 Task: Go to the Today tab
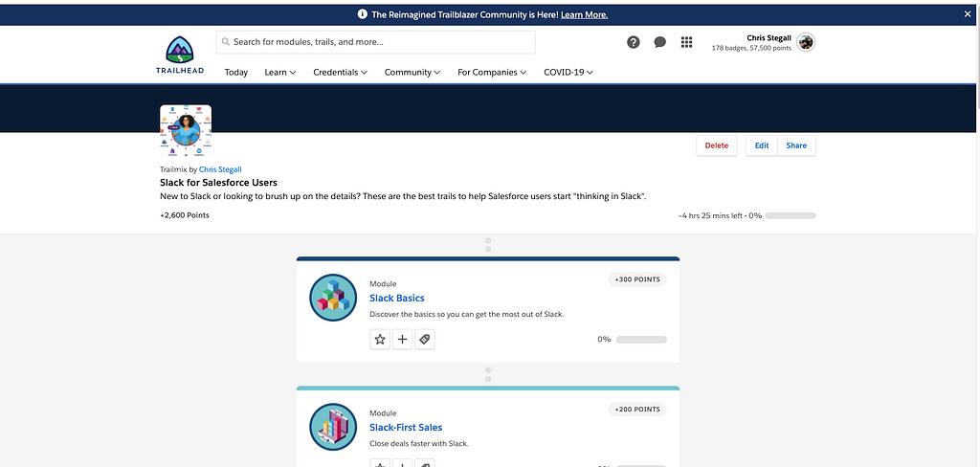(x=235, y=72)
